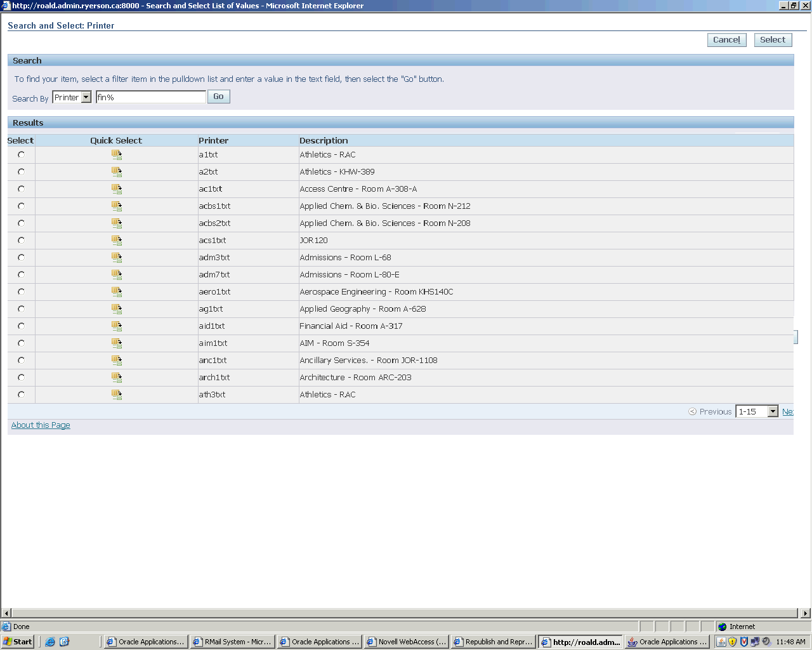Screen dimensions: 812x650
Task: Switch to RMail System taskbar window
Action: (232, 642)
